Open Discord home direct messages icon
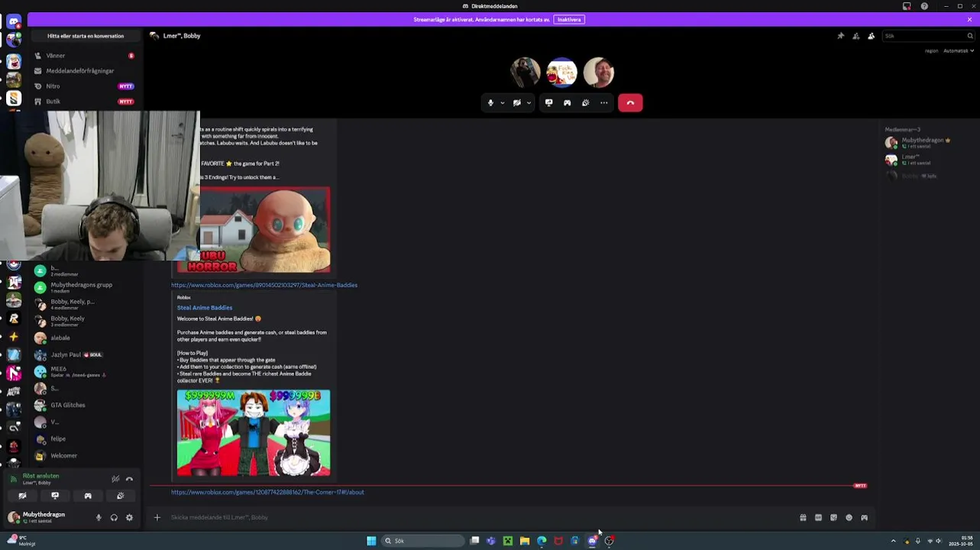The height and width of the screenshot is (550, 980). (14, 22)
